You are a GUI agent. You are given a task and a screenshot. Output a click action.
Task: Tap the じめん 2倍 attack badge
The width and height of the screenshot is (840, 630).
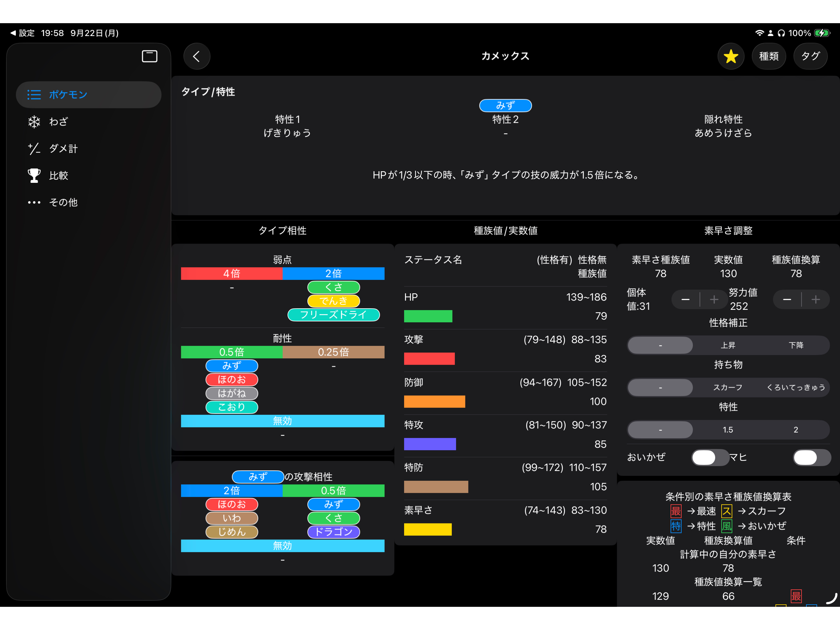click(x=232, y=532)
